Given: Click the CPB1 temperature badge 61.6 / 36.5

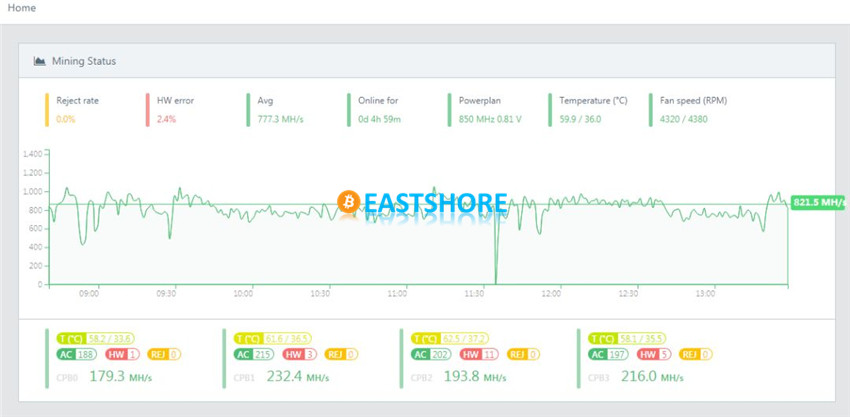Looking at the screenshot, I should (x=273, y=338).
